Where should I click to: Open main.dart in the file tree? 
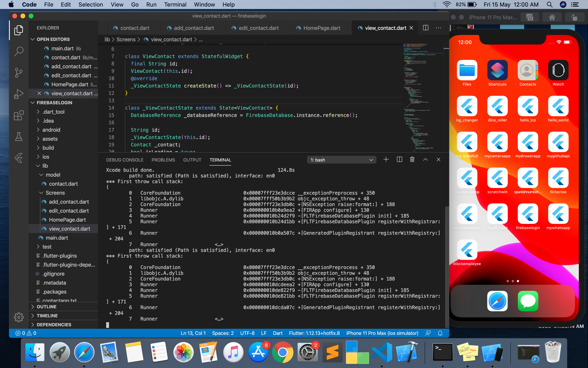point(57,238)
